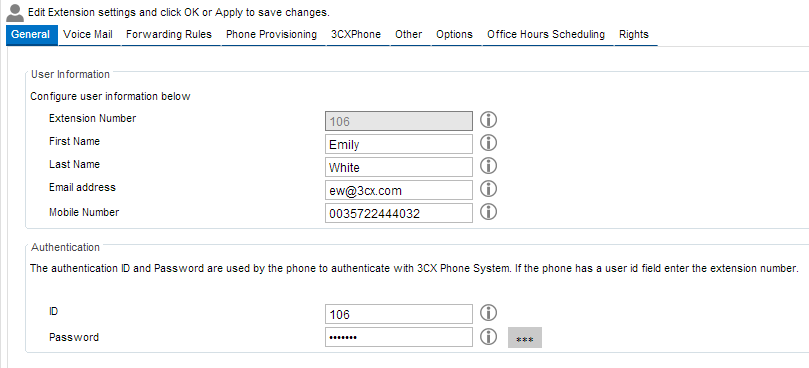The width and height of the screenshot is (809, 368).
Task: Click info icon beside Email address field
Action: point(488,189)
